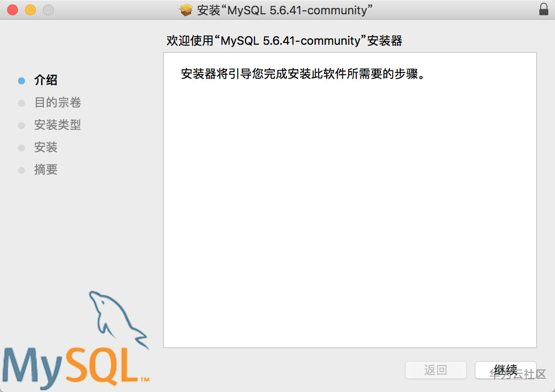The image size is (555, 392).
Task: Click the gray bullet next to 摘要
Action: point(21,170)
